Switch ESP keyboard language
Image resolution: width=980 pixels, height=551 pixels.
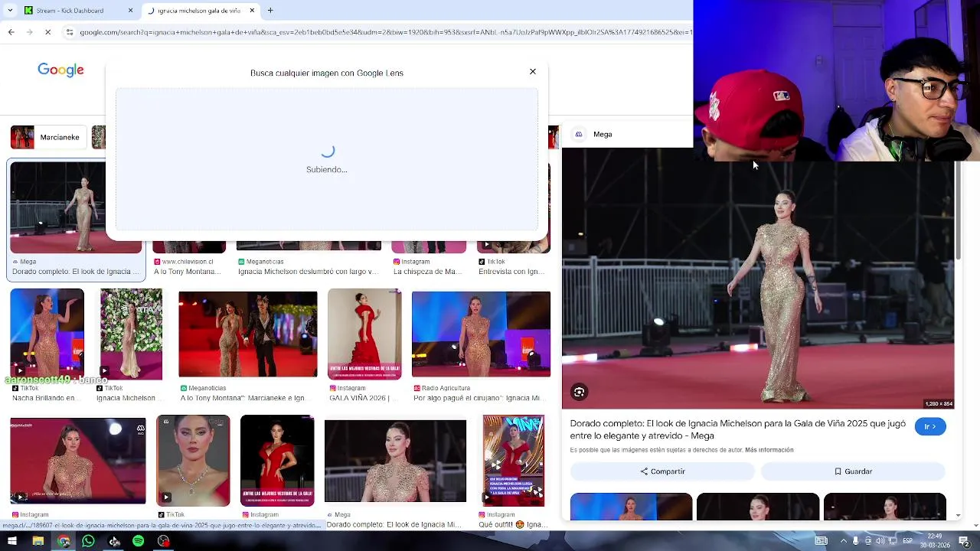pos(909,541)
